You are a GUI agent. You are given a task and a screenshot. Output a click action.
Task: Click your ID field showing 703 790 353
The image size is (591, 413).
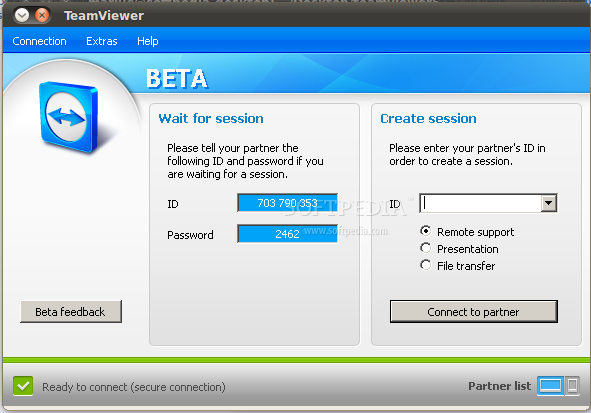(x=287, y=203)
